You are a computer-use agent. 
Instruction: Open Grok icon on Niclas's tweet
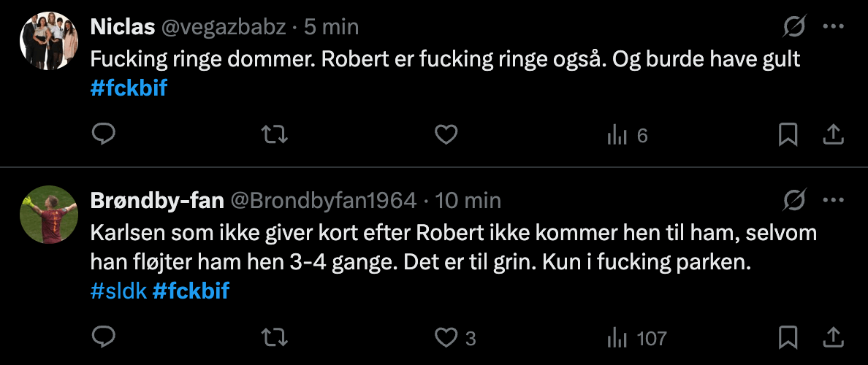click(794, 28)
